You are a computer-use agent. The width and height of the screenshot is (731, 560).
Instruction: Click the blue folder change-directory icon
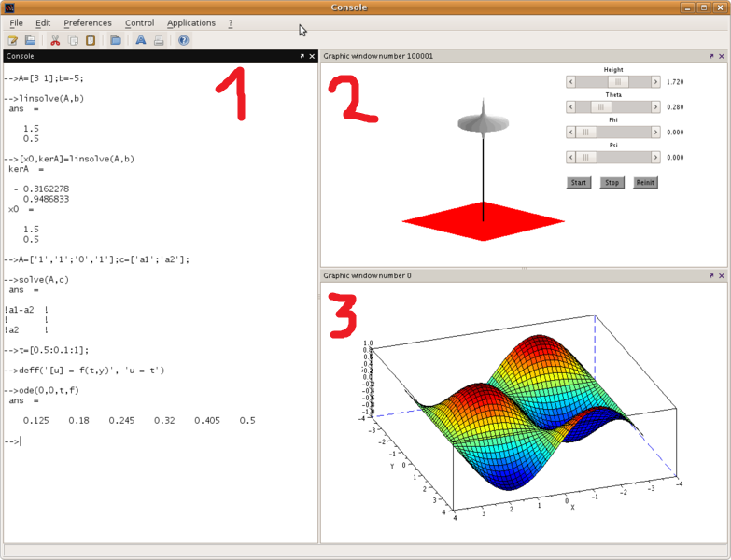pyautogui.click(x=116, y=40)
